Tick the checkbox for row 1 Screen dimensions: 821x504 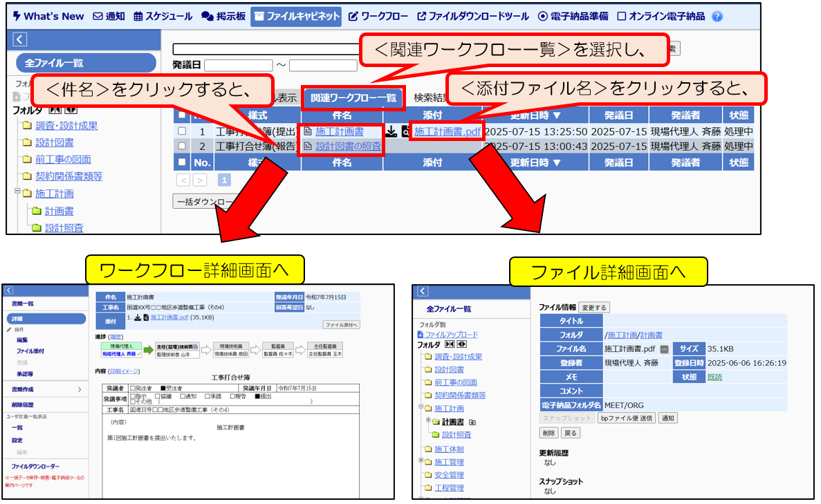tap(183, 131)
